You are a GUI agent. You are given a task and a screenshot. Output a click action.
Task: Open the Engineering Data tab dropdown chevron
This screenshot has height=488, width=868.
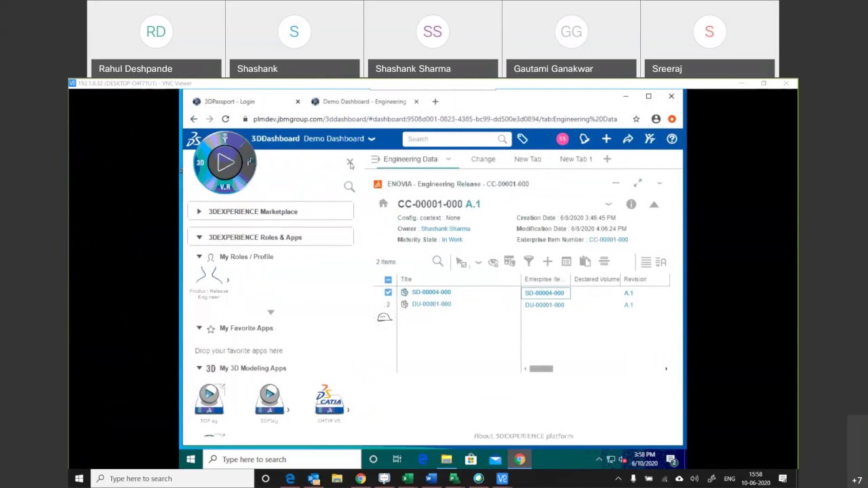(x=448, y=159)
